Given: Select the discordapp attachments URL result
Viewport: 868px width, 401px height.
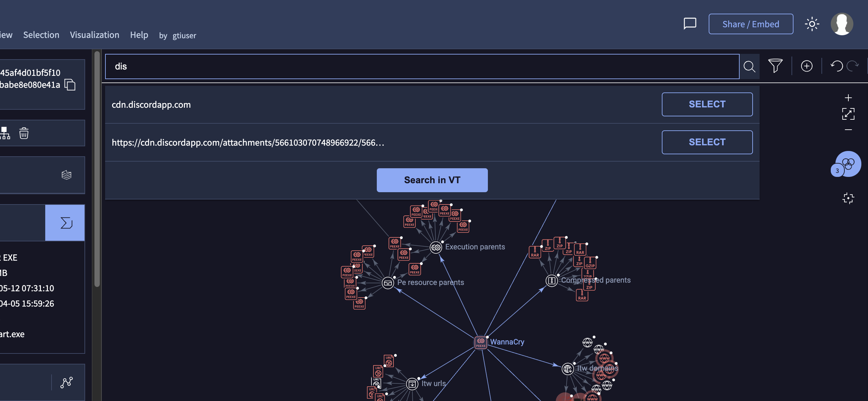Looking at the screenshot, I should pos(707,142).
